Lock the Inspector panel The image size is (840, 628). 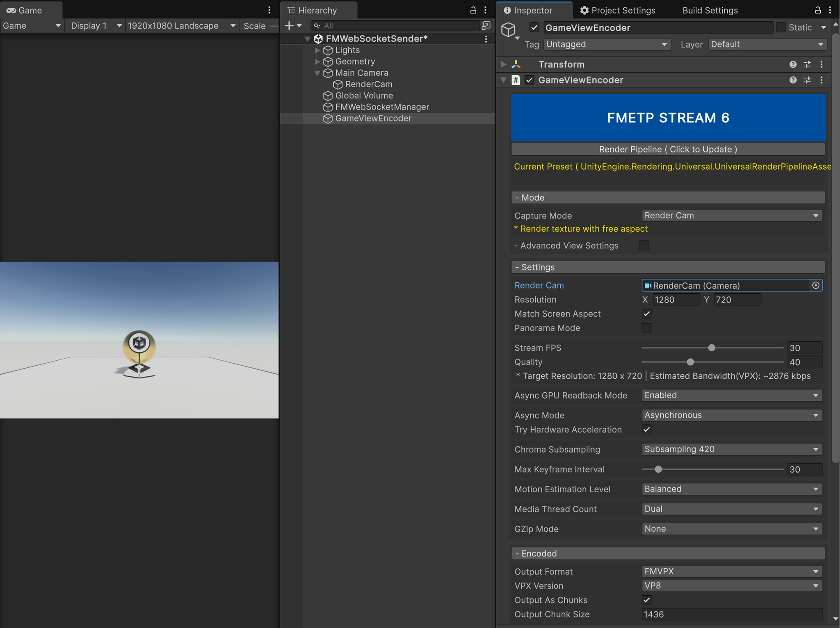[817, 10]
